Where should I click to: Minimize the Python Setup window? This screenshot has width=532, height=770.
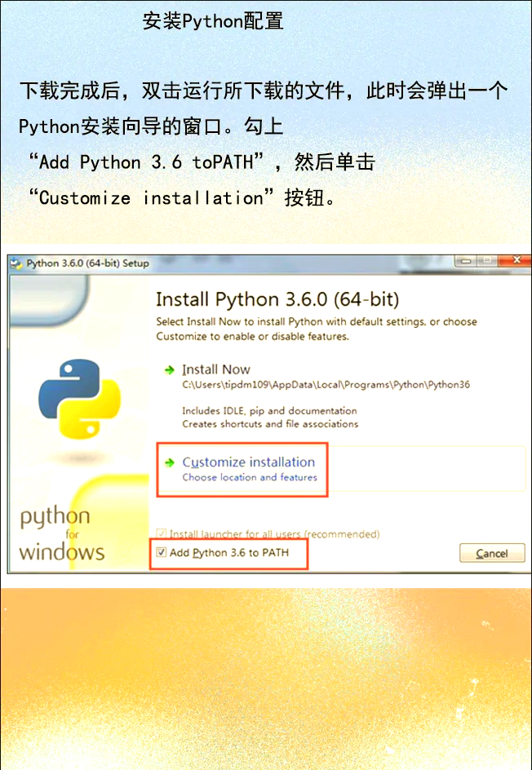pos(466,261)
